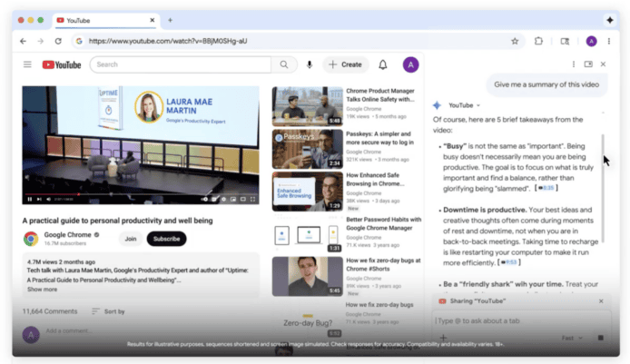Open Chrome's three-dot menu
The image size is (630, 364).
click(609, 41)
